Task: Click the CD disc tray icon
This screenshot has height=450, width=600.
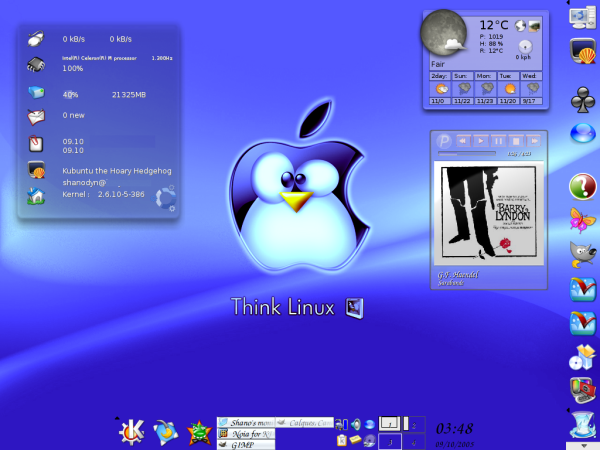Action: 370,440
